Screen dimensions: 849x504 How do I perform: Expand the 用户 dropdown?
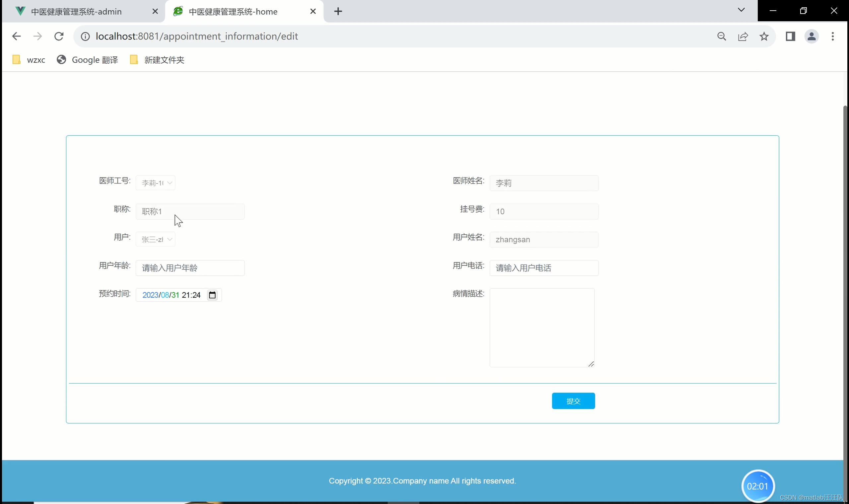(156, 240)
